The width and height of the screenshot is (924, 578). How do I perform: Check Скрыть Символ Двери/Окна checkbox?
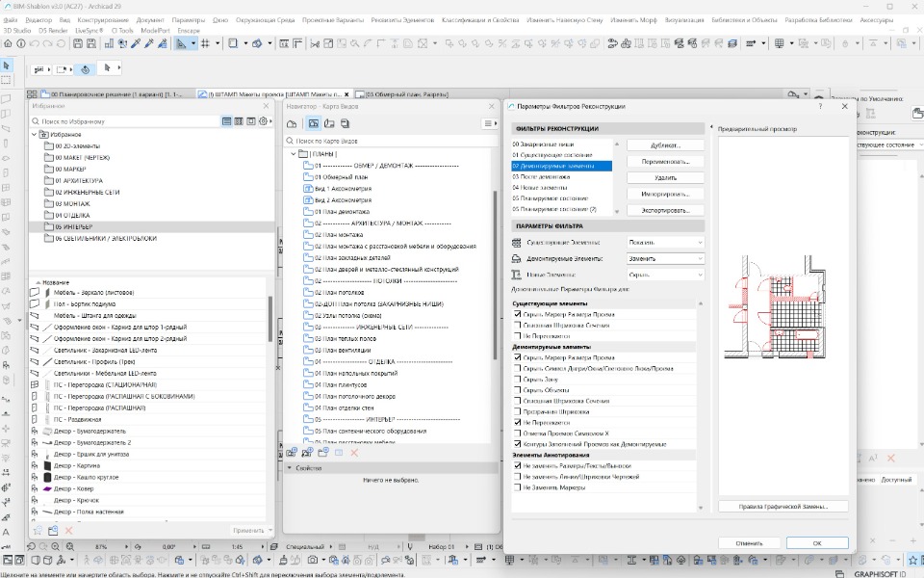coord(518,369)
